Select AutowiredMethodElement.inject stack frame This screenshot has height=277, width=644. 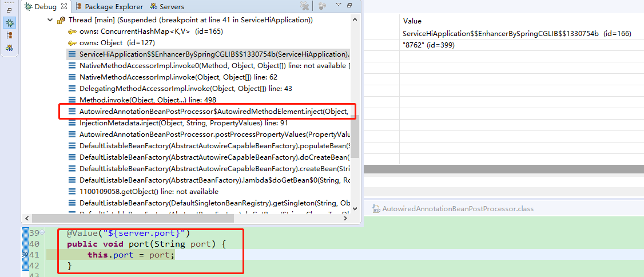[x=213, y=112]
